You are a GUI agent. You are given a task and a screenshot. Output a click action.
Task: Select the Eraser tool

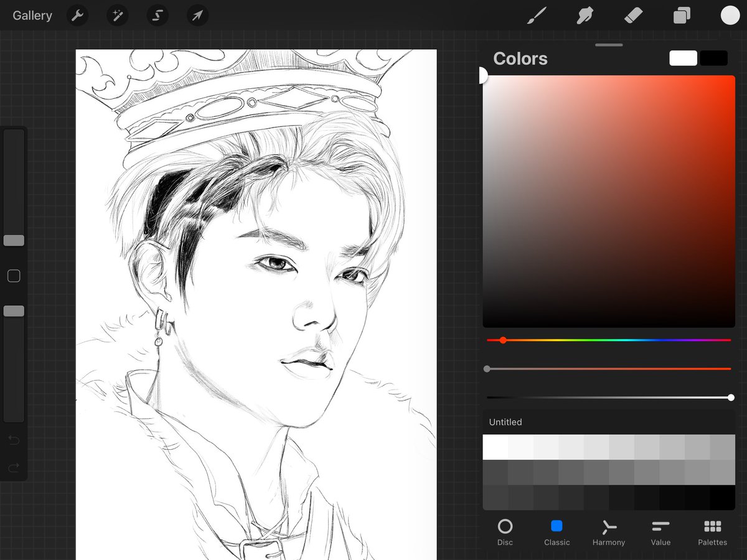633,16
